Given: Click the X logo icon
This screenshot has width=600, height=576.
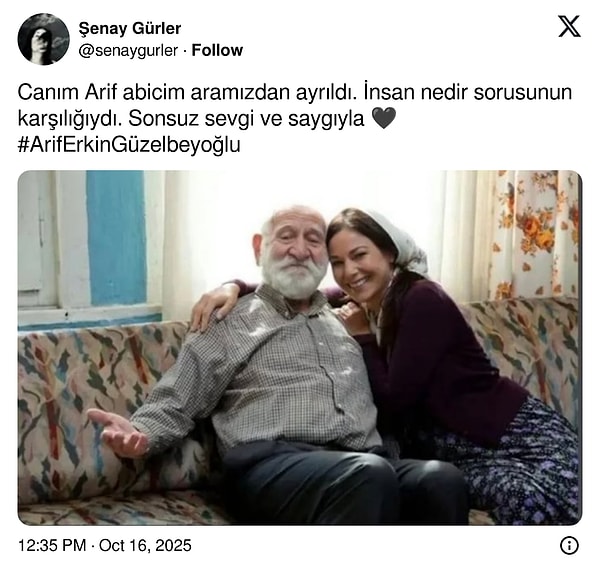Looking at the screenshot, I should [569, 26].
